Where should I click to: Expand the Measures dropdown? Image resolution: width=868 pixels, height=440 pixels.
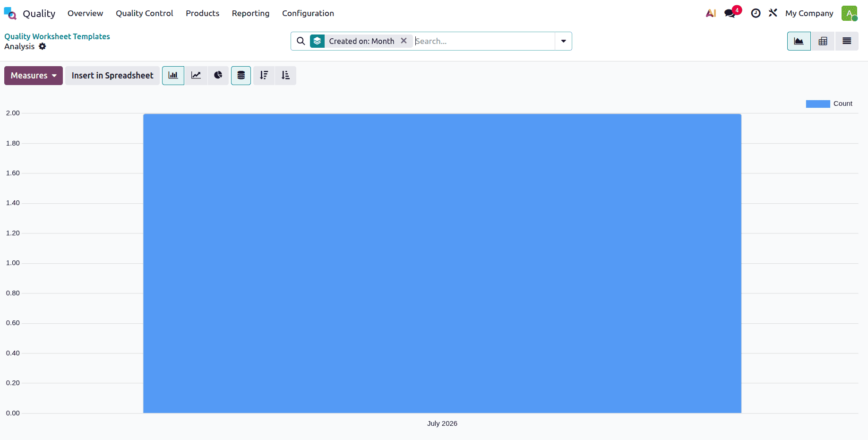(x=34, y=76)
